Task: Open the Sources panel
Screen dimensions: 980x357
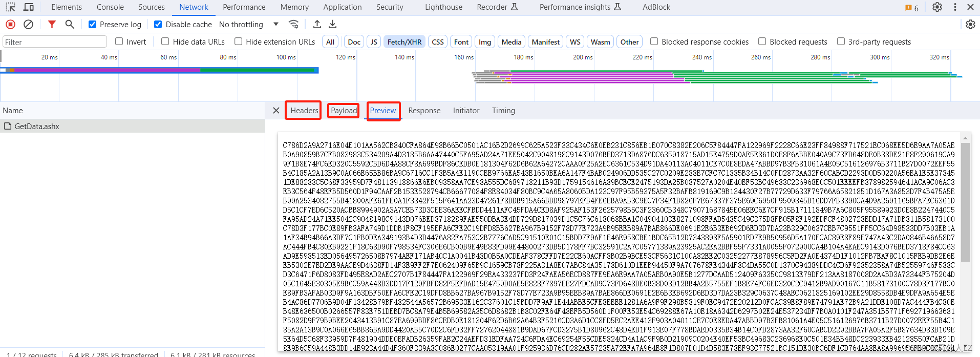Action: click(152, 7)
